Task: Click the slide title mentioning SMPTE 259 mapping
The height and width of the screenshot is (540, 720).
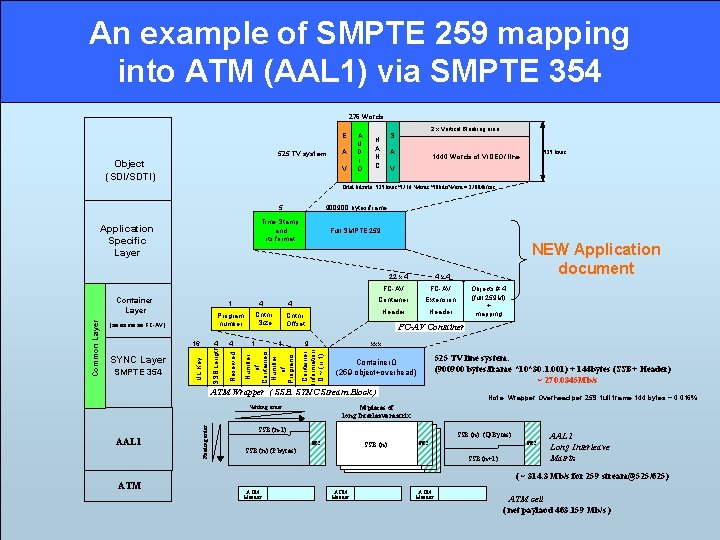Action: [x=359, y=51]
